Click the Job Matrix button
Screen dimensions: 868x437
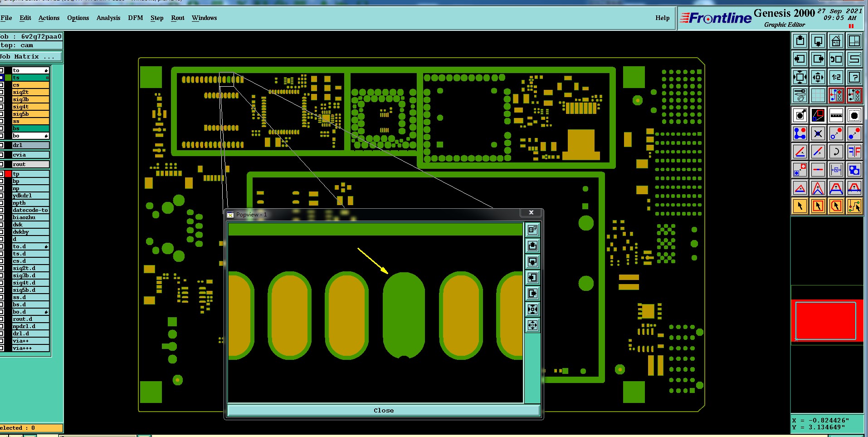coord(31,57)
